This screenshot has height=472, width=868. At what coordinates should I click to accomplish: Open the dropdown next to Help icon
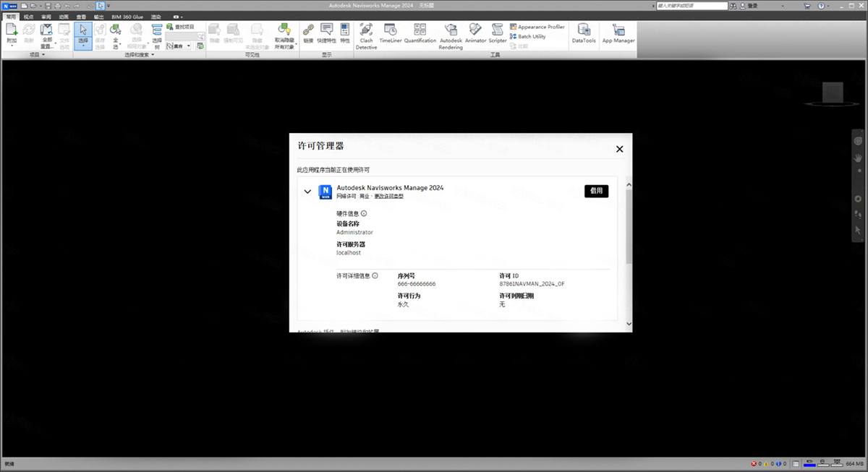tap(828, 6)
